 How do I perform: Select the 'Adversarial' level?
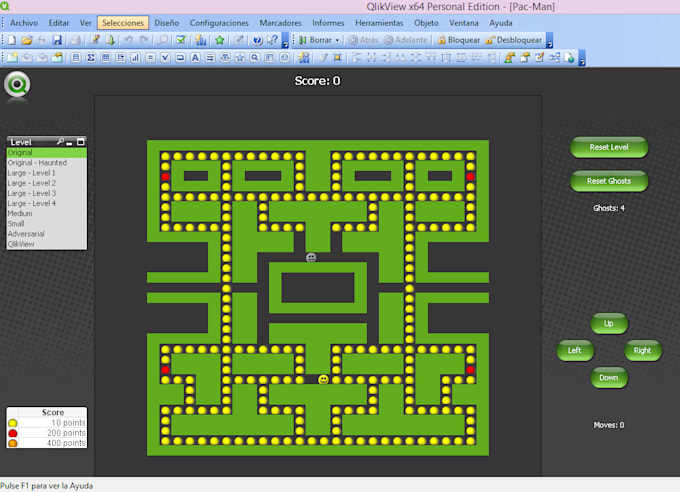(x=46, y=234)
